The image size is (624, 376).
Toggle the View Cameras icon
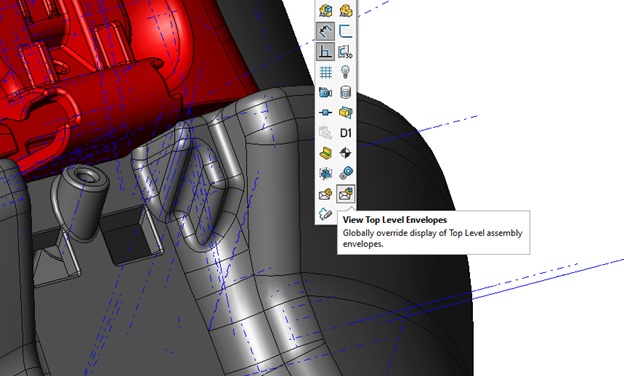326,92
